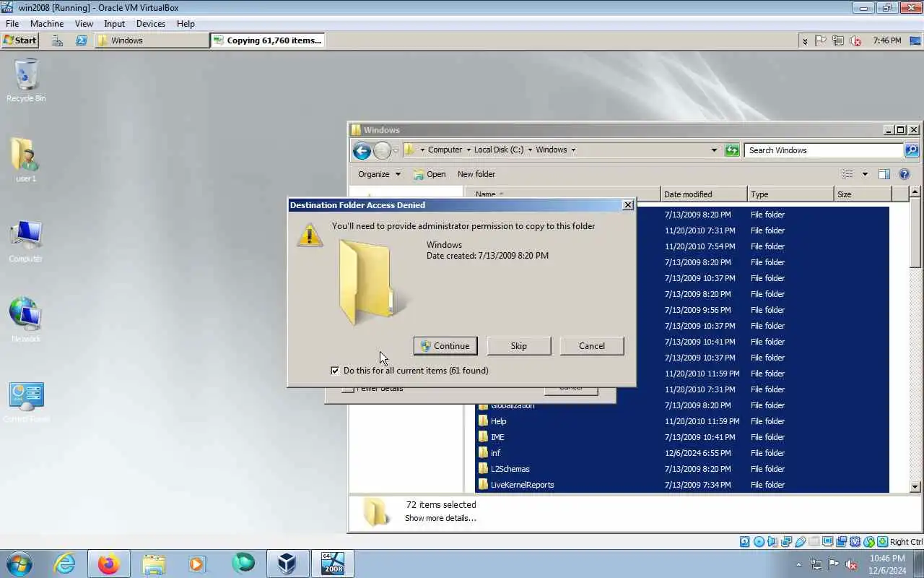Open Firefox from the host taskbar
The image size is (924, 578).
point(109,564)
